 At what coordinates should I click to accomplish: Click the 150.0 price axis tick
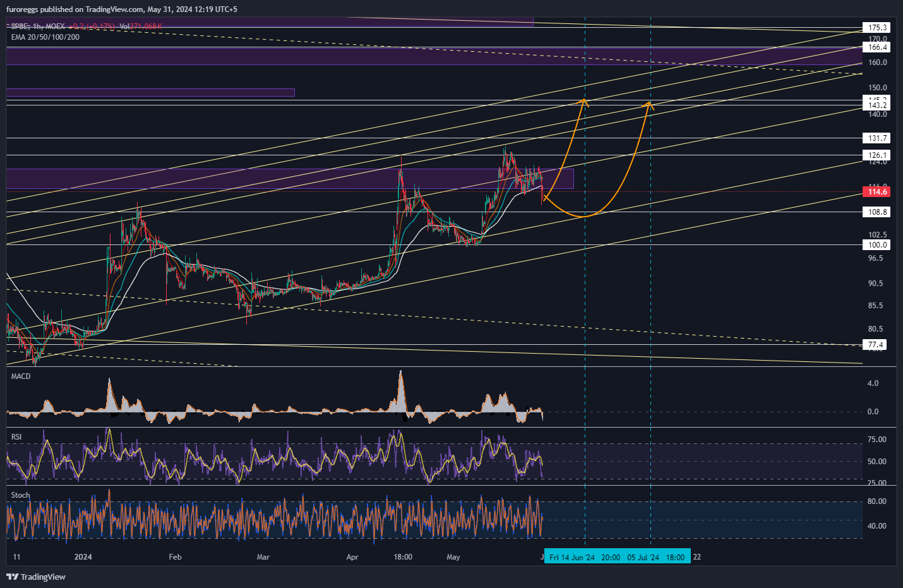878,88
